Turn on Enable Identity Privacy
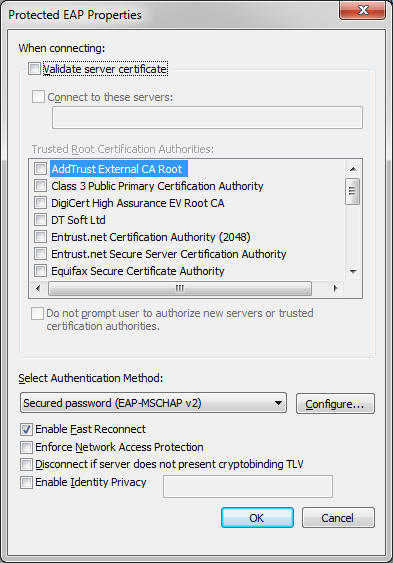This screenshot has height=563, width=393. [26, 482]
